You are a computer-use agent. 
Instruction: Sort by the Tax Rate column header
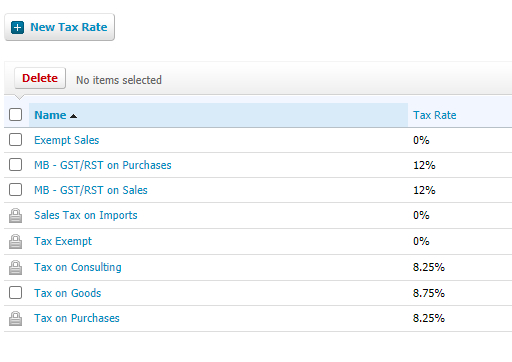click(x=435, y=115)
